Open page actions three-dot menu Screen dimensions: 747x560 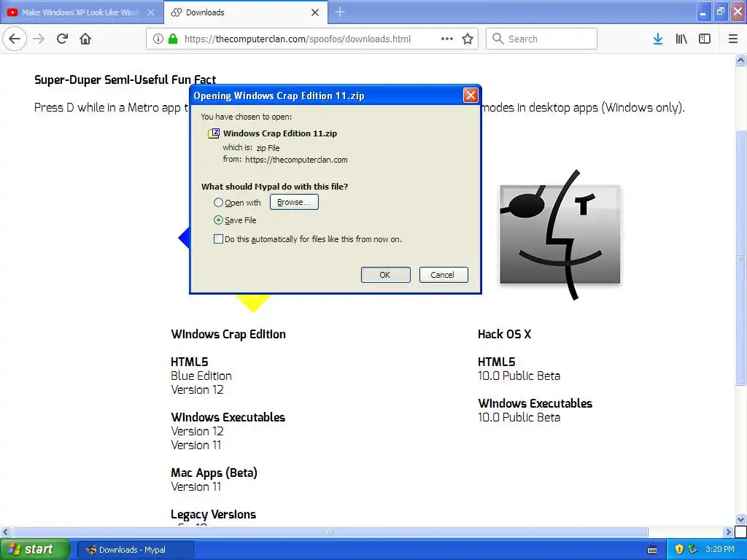(447, 39)
